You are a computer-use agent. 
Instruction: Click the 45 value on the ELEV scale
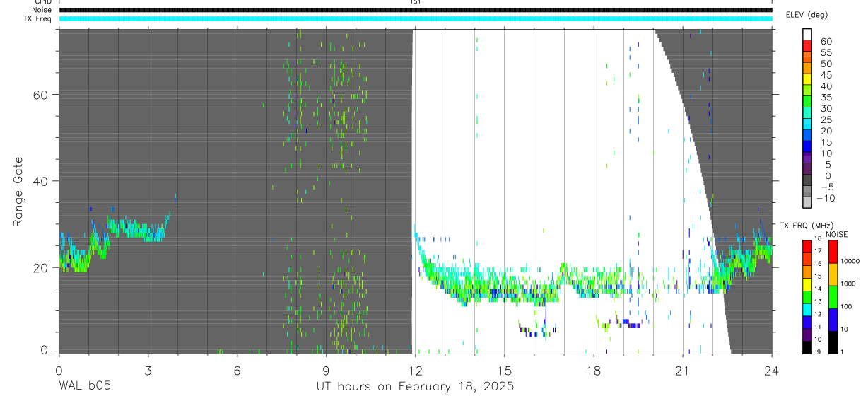[x=827, y=75]
